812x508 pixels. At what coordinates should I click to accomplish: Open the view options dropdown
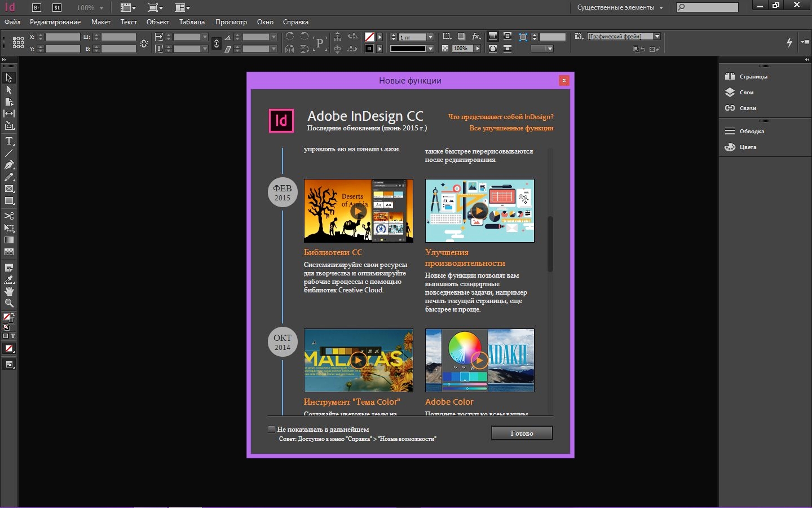129,8
